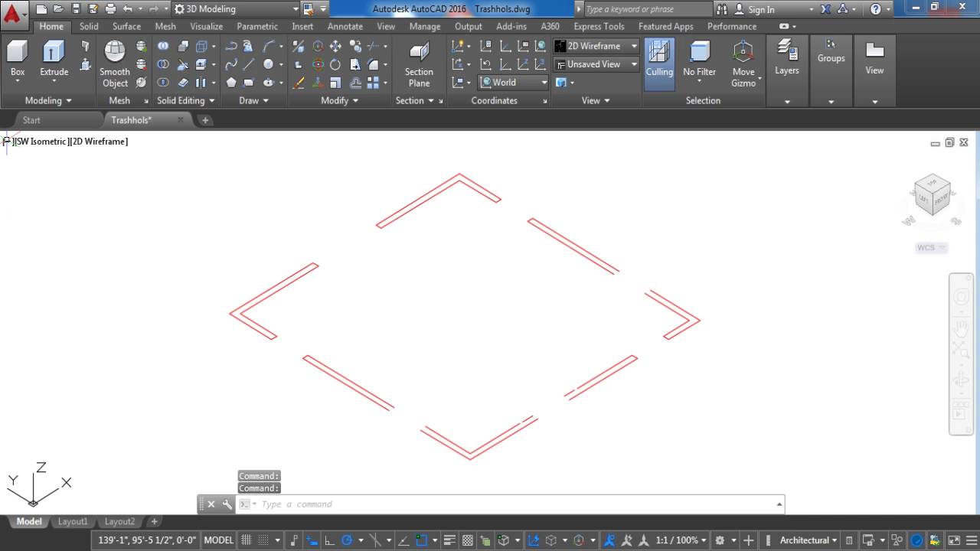Image resolution: width=980 pixels, height=551 pixels.
Task: Toggle polar tracking in status bar
Action: click(x=347, y=540)
